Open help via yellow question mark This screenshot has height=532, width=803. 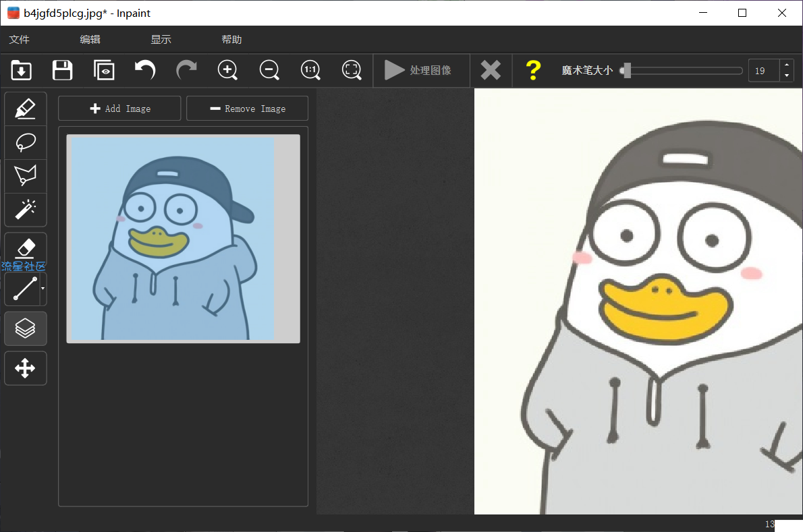click(533, 70)
